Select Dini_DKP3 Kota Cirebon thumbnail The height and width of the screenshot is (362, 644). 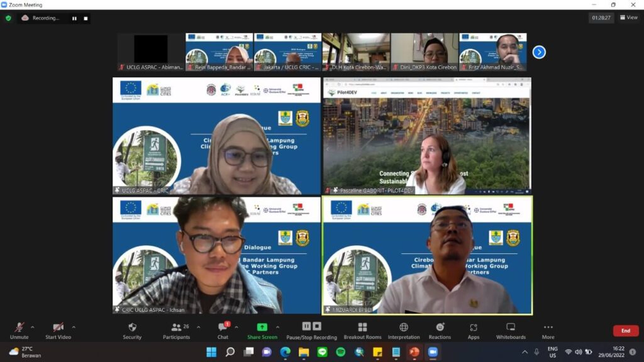pos(425,52)
